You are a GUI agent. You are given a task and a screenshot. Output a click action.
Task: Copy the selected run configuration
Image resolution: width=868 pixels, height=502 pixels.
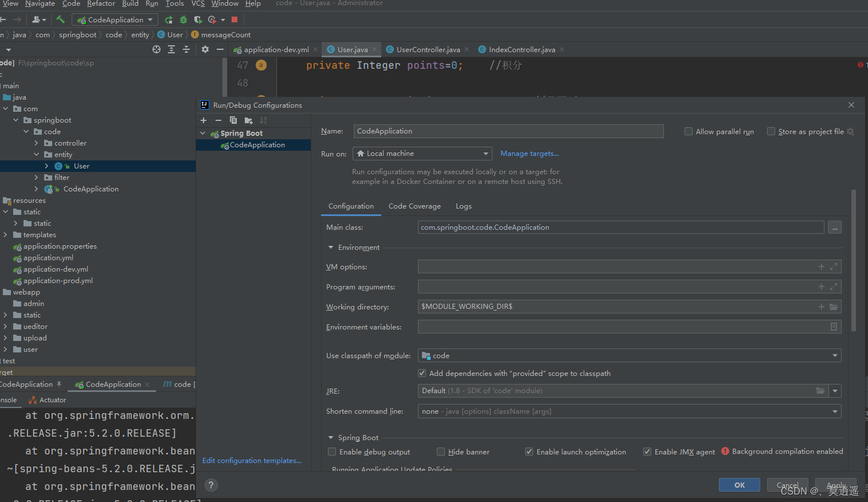click(x=233, y=120)
